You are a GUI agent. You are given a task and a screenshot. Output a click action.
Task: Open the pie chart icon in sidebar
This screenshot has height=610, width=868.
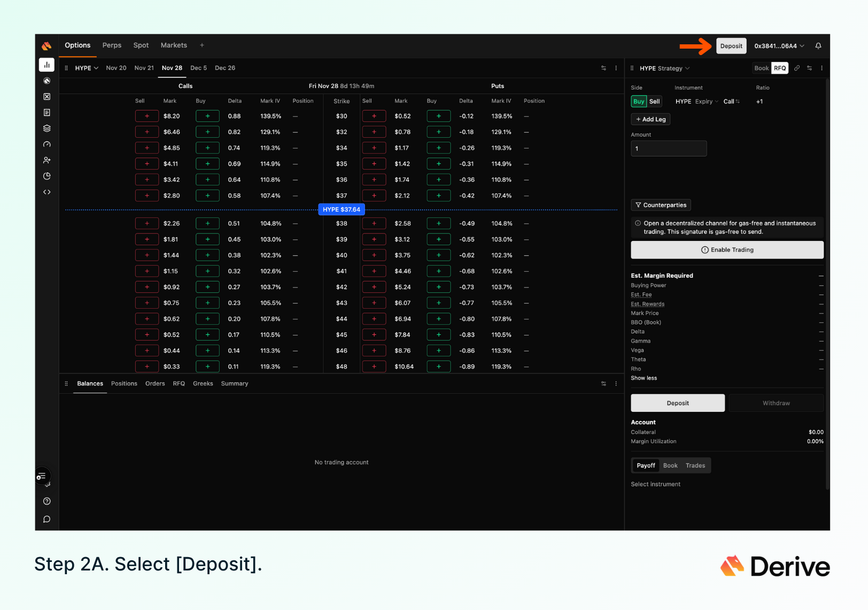tap(47, 176)
